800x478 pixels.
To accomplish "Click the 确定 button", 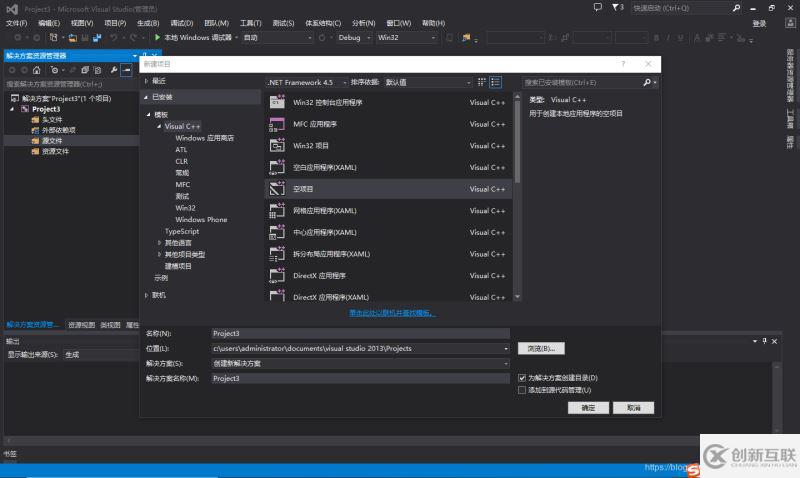I will [588, 408].
